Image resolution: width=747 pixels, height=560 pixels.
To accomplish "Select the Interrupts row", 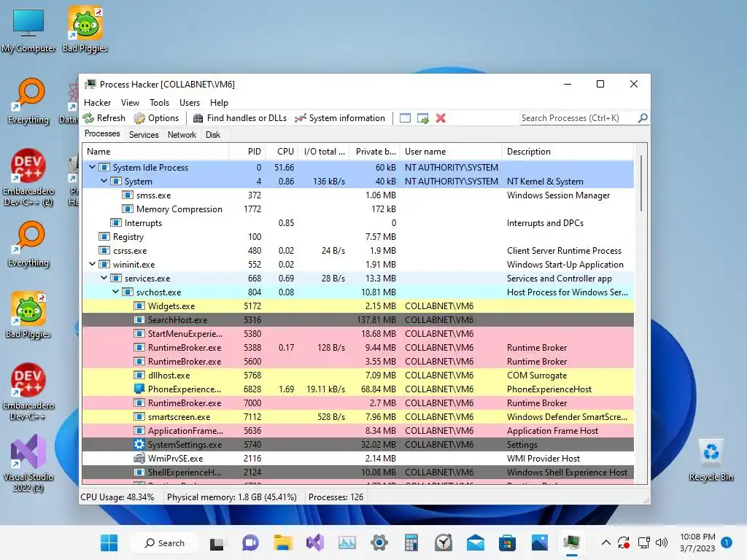I will pos(357,223).
